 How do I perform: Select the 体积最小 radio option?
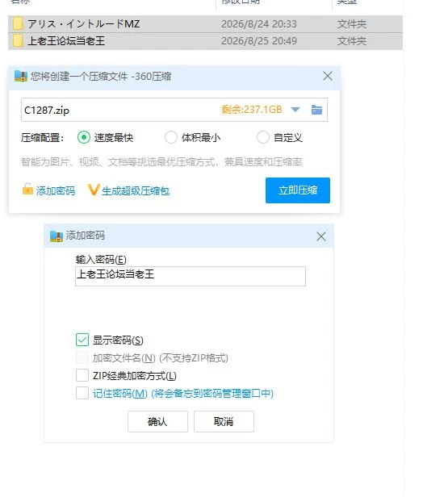tap(171, 137)
